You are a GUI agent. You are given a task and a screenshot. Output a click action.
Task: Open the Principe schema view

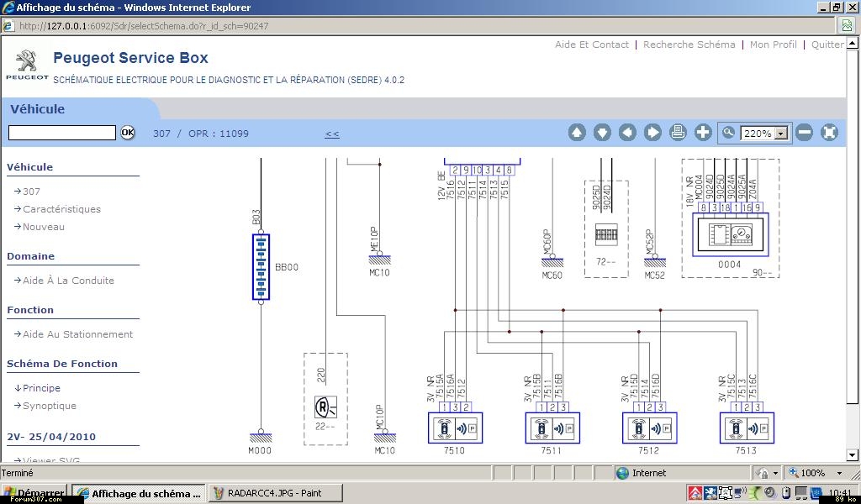[x=41, y=388]
